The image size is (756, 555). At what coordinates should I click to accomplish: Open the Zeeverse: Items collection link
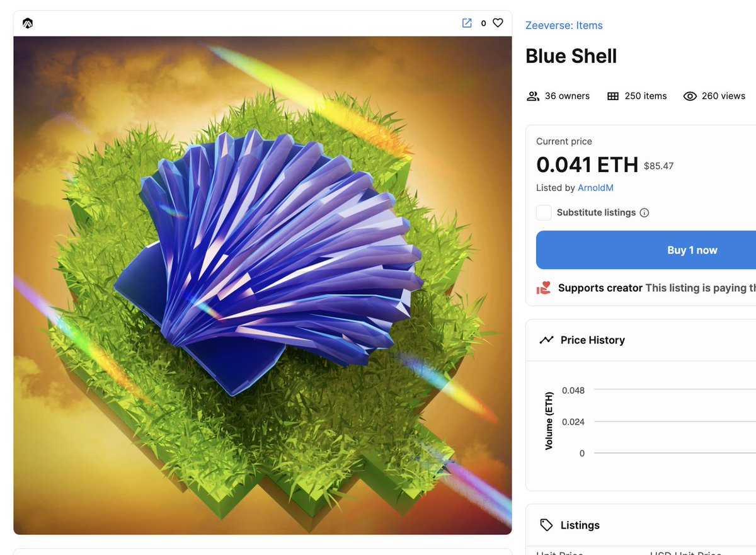(x=564, y=25)
